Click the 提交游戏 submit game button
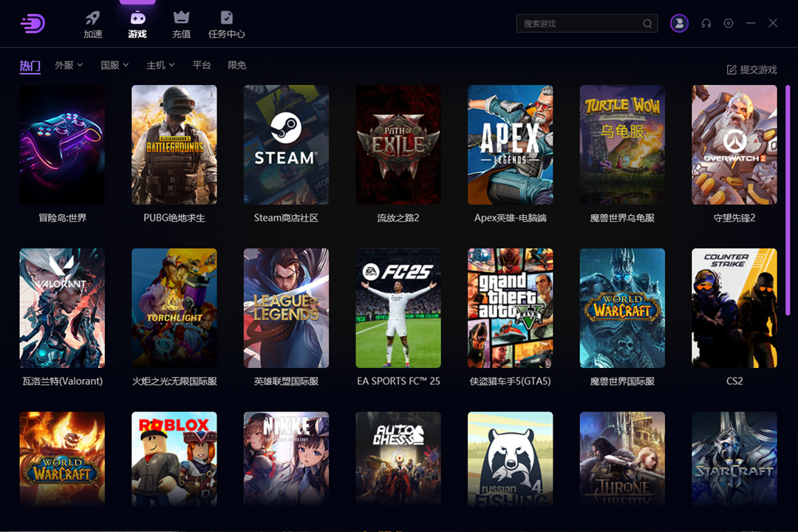This screenshot has width=798, height=532. click(x=751, y=69)
